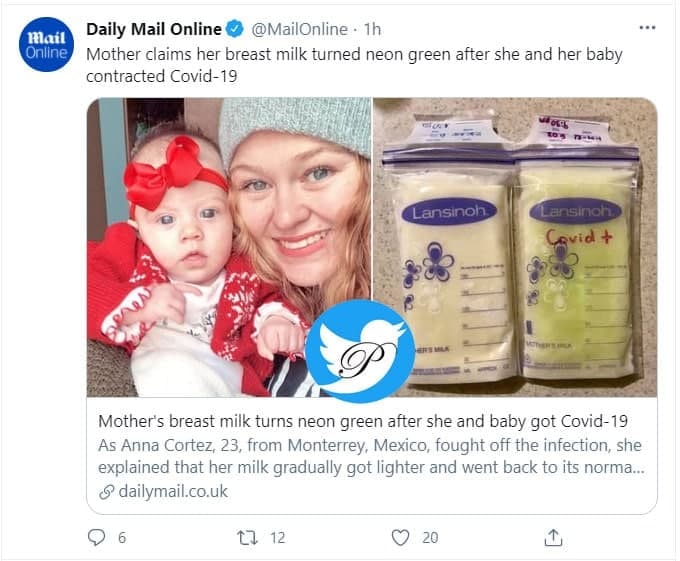Image resolution: width=680 pixels, height=561 pixels.
Task: Click the tweet text about breast milk
Action: [x=355, y=65]
